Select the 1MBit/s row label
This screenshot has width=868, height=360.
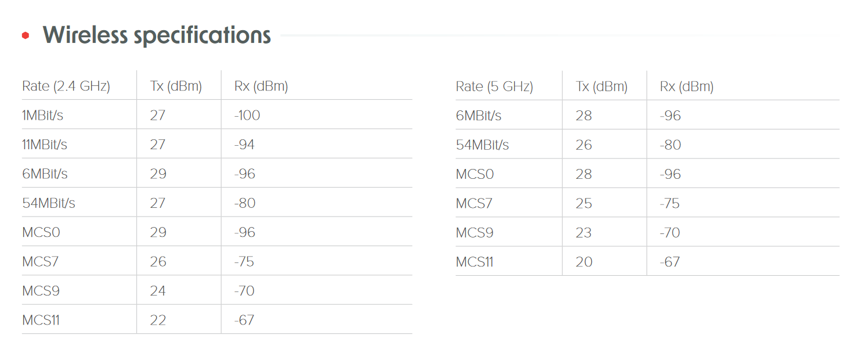pyautogui.click(x=43, y=116)
